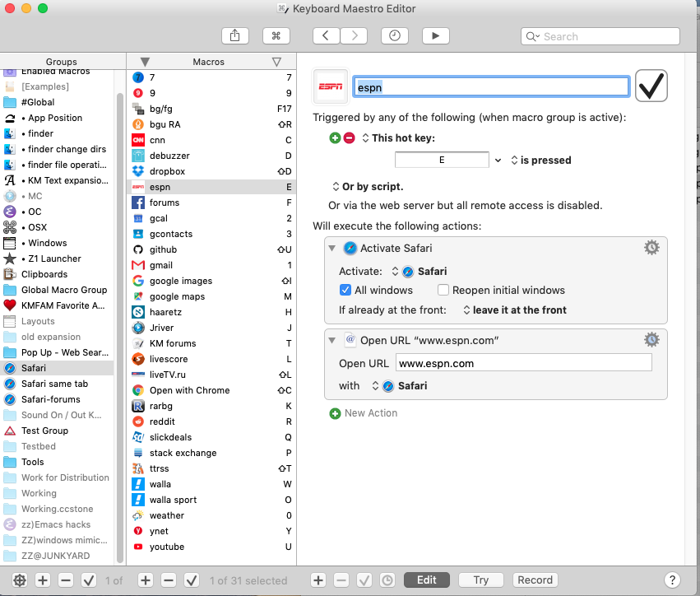The width and height of the screenshot is (700, 596).
Task: Click the green plus to add trigger
Action: pos(335,137)
